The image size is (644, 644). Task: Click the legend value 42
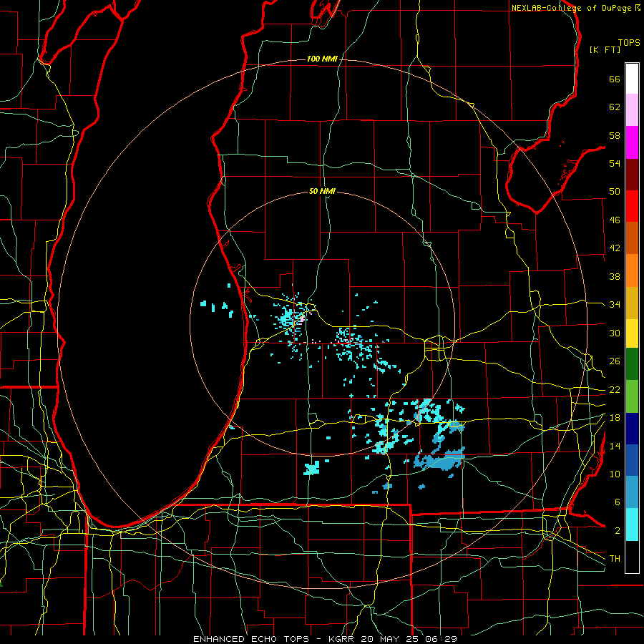point(615,248)
